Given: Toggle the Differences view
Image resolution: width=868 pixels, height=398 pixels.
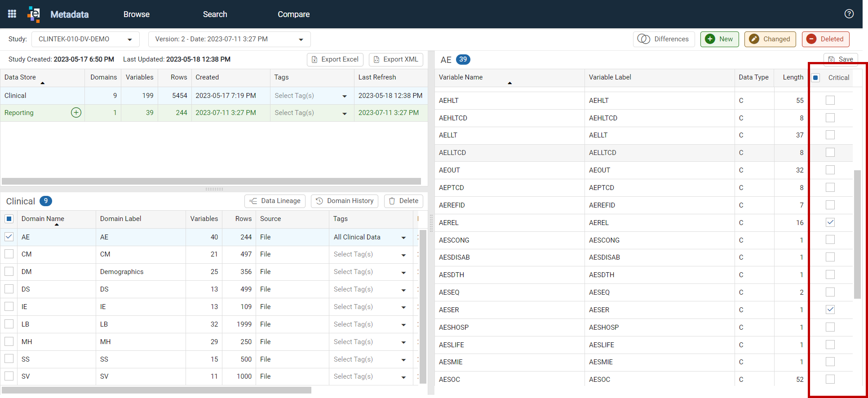Looking at the screenshot, I should click(664, 39).
